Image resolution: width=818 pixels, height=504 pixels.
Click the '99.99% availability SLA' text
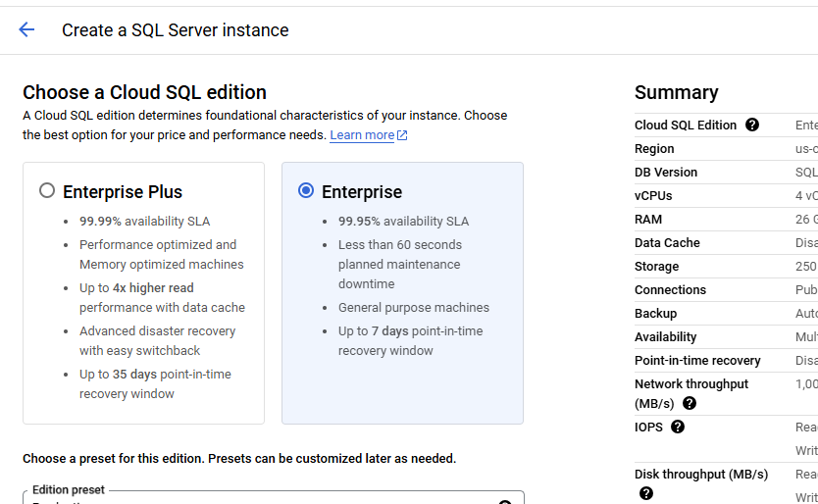144,222
